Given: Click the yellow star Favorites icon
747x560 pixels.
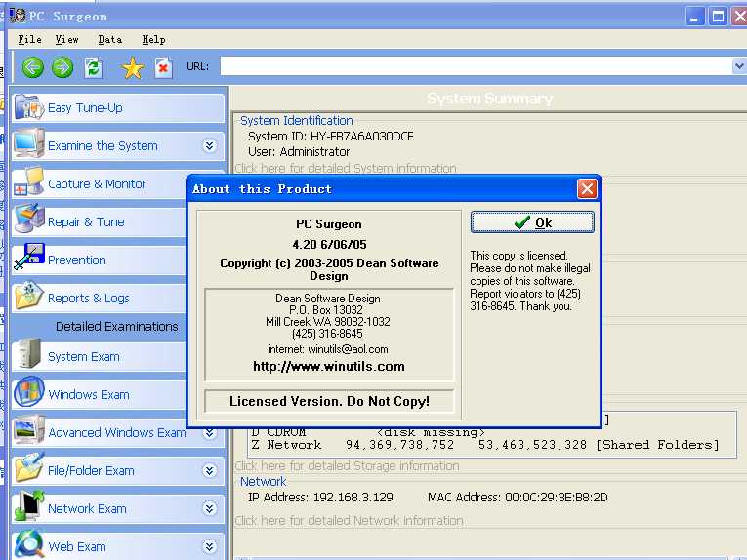Looking at the screenshot, I should [x=133, y=67].
